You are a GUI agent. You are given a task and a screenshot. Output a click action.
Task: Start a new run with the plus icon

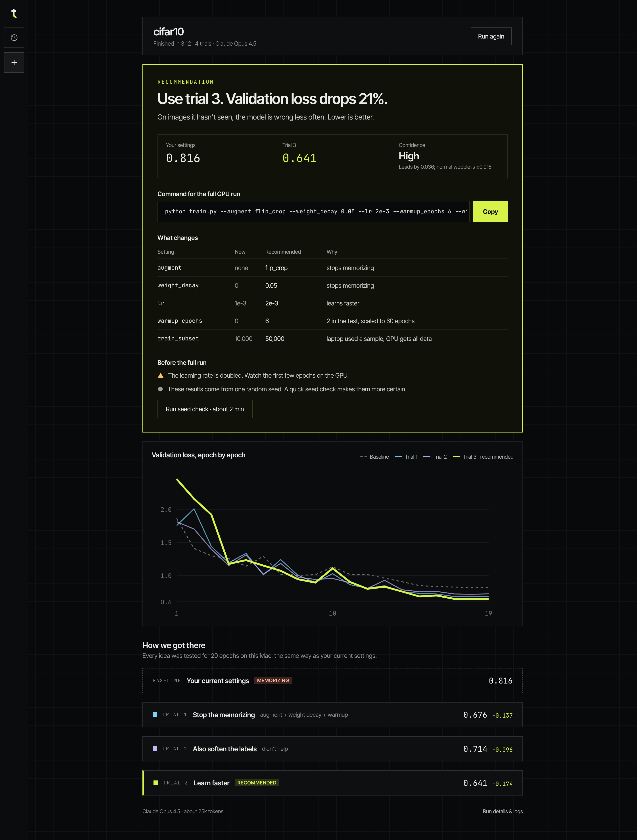coord(14,62)
